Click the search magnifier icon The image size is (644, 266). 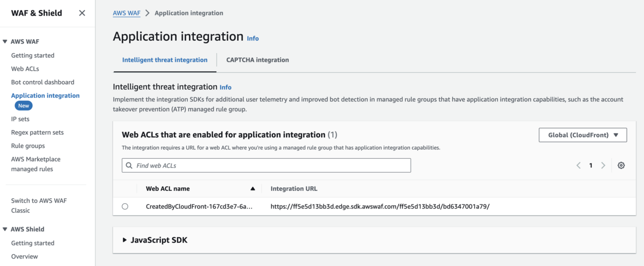(x=129, y=166)
